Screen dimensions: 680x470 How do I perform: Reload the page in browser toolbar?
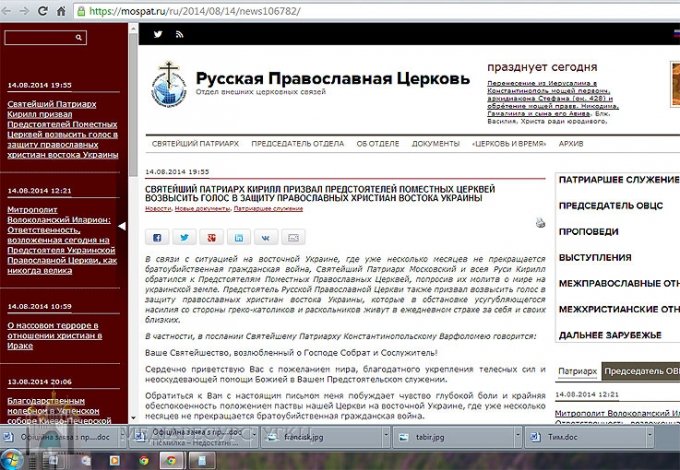tap(42, 11)
